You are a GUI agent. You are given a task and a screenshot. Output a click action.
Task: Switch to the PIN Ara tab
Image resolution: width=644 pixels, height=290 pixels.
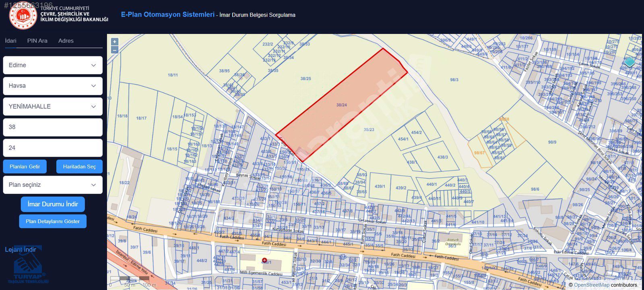(37, 41)
